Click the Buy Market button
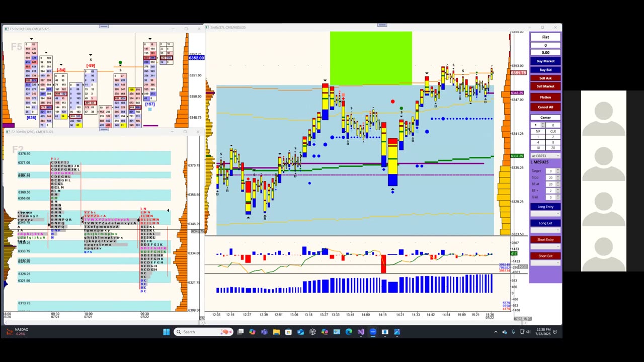Viewport: 644px width, 362px height. point(545,61)
